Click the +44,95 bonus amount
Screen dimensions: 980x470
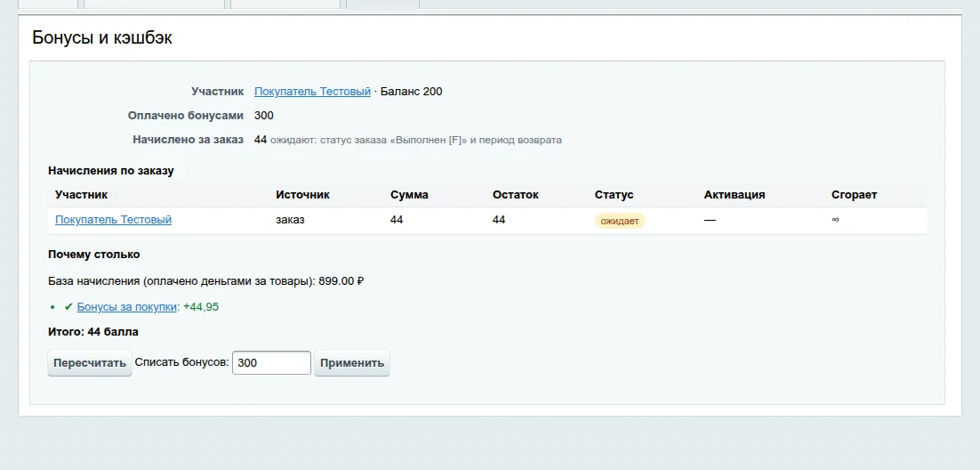(201, 307)
